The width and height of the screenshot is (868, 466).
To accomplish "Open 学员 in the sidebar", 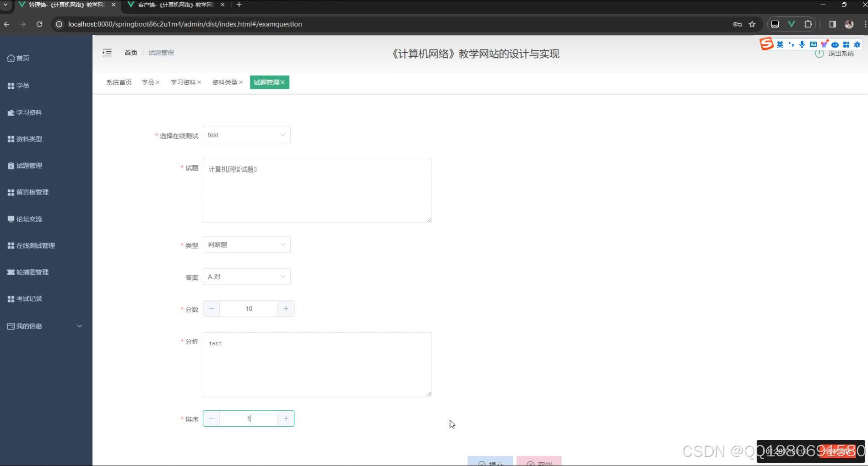I will point(46,86).
